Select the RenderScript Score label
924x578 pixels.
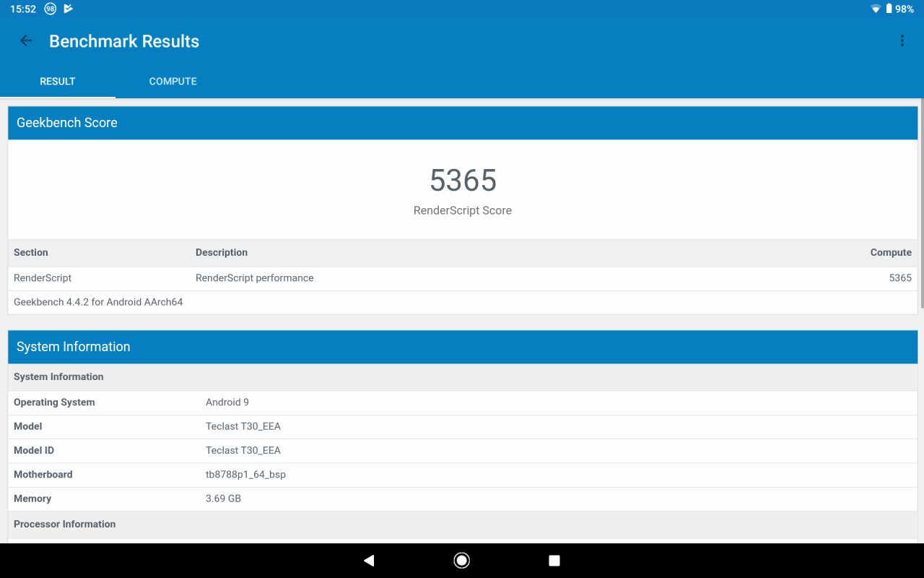(x=463, y=211)
